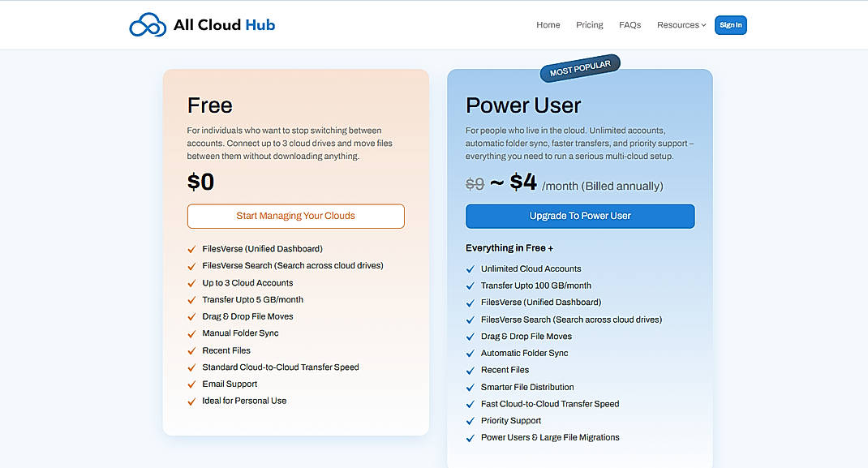The height and width of the screenshot is (468, 868).
Task: Click Power Users & Large File Migrations text
Action: [x=550, y=437]
